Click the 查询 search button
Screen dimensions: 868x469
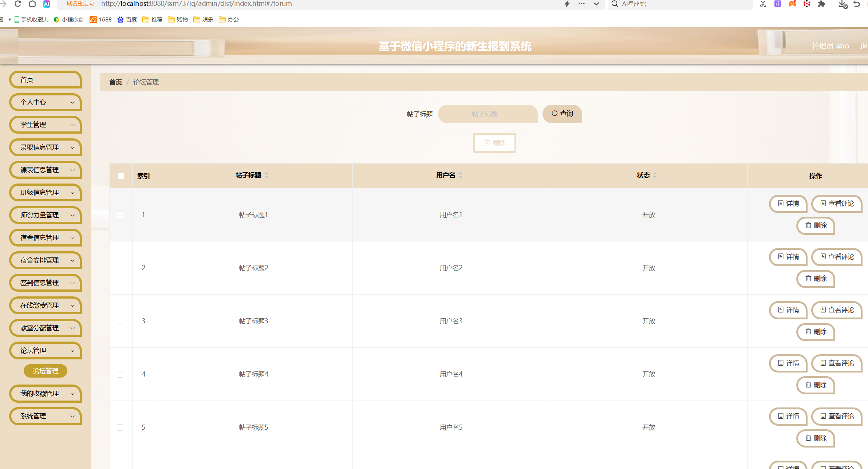point(562,114)
